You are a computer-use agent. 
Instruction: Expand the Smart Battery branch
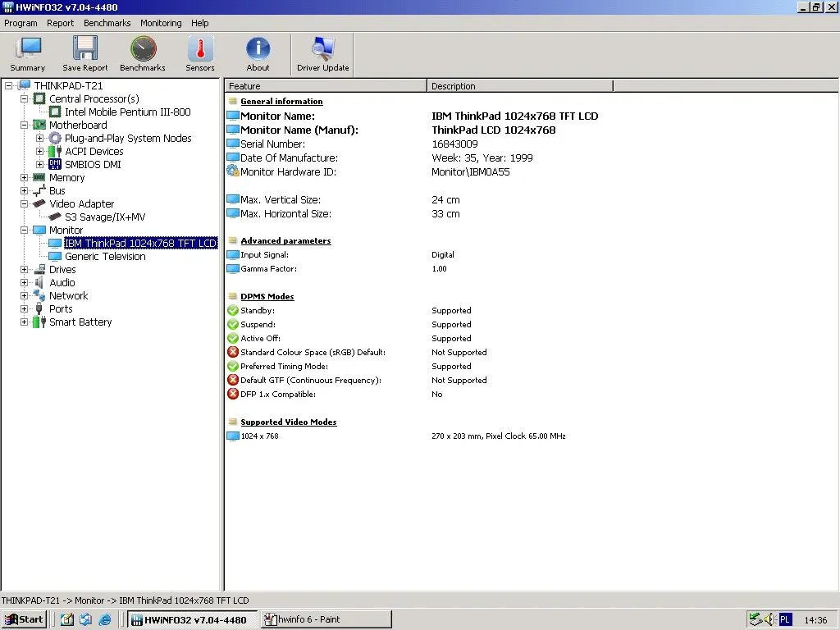tap(24, 322)
